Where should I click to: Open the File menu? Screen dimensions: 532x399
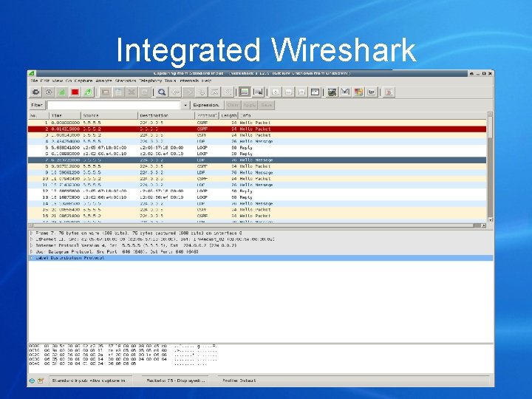coord(34,81)
